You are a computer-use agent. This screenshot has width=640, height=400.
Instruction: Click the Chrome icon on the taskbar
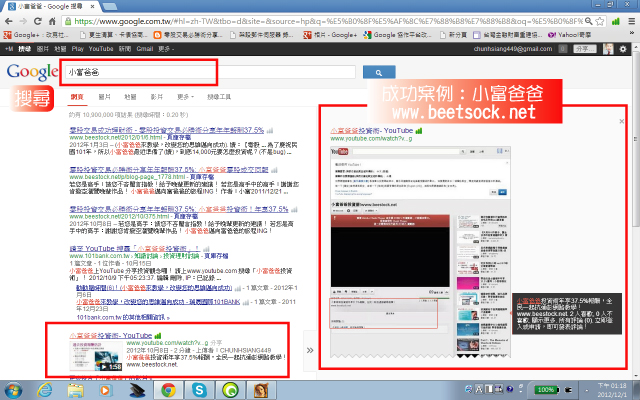[168, 391]
